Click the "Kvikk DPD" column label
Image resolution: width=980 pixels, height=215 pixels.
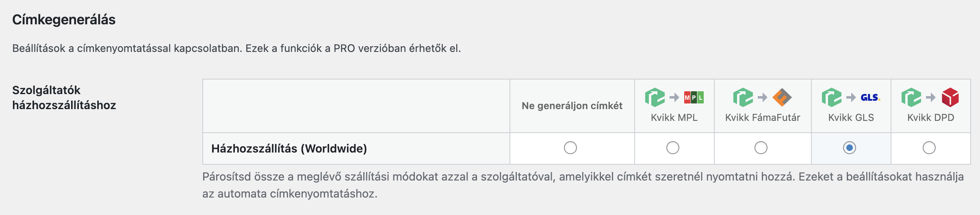coord(931,118)
